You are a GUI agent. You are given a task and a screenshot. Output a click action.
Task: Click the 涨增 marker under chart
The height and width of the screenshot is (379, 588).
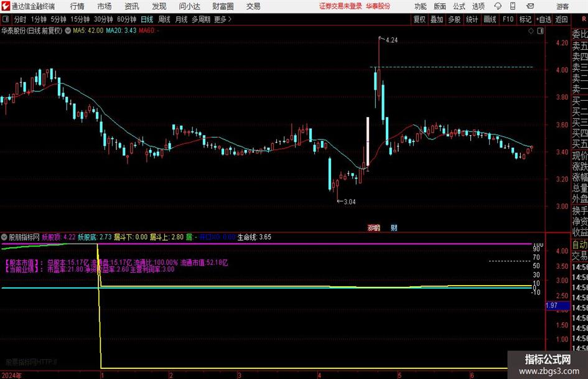(x=373, y=227)
